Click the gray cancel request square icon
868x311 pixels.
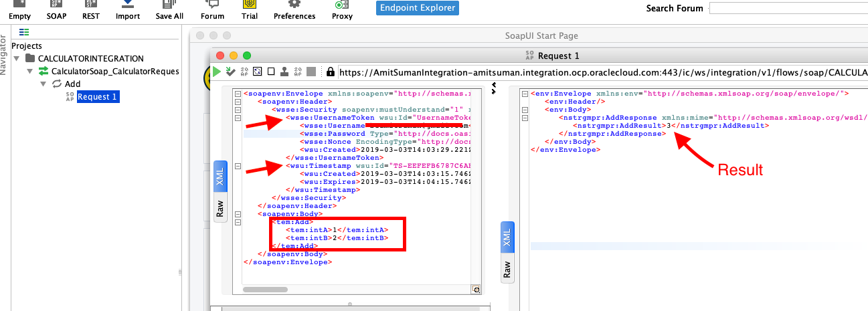pos(311,72)
